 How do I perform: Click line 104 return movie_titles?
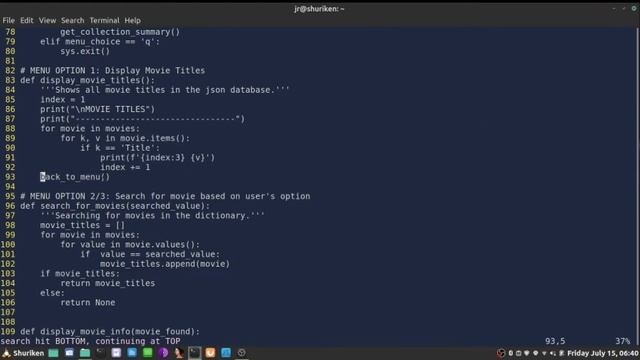point(108,283)
